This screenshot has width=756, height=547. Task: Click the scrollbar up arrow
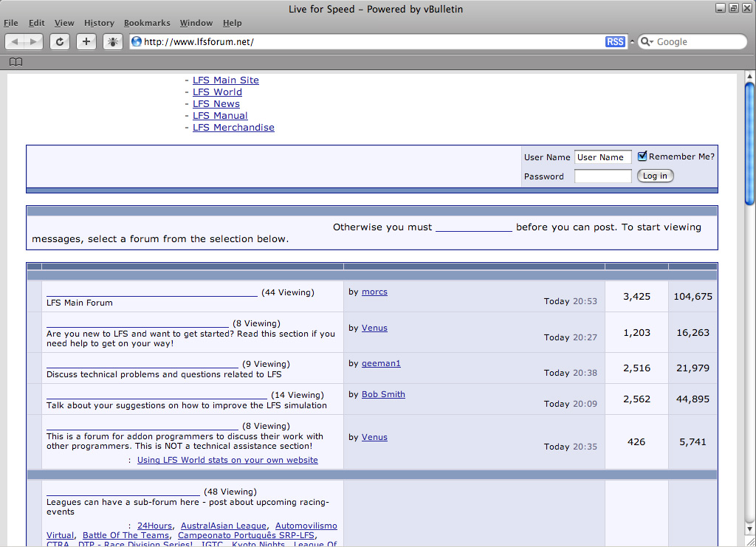[x=749, y=76]
